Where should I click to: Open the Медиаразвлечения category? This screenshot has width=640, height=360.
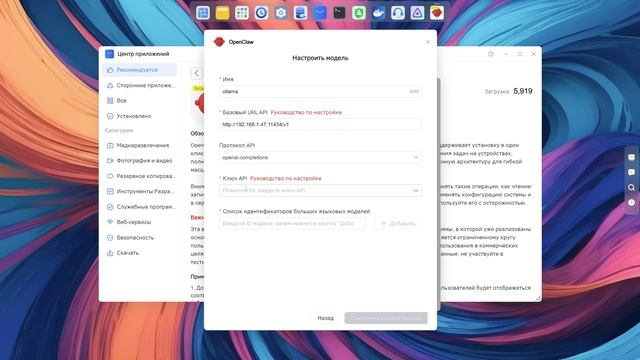140,145
